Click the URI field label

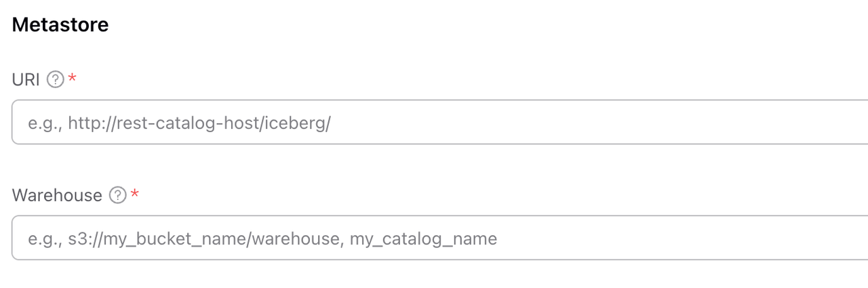point(26,80)
